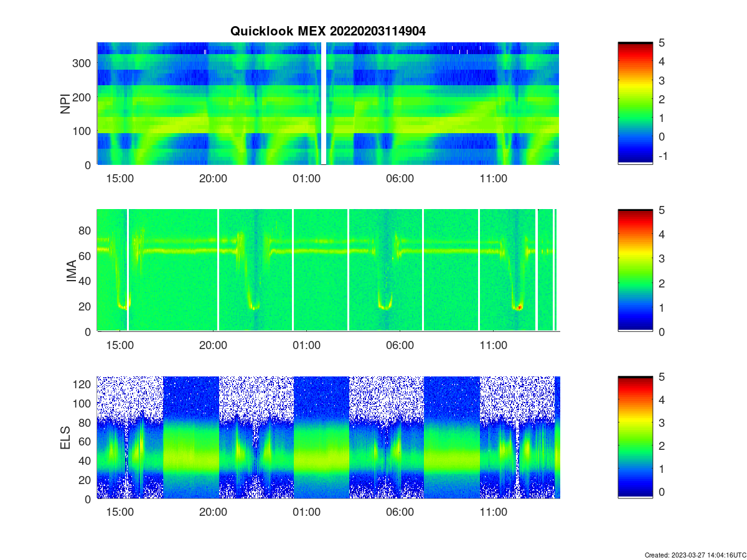747x560 pixels.
Task: Click the 15:00 tick of the NPI plot
Action: [x=120, y=178]
